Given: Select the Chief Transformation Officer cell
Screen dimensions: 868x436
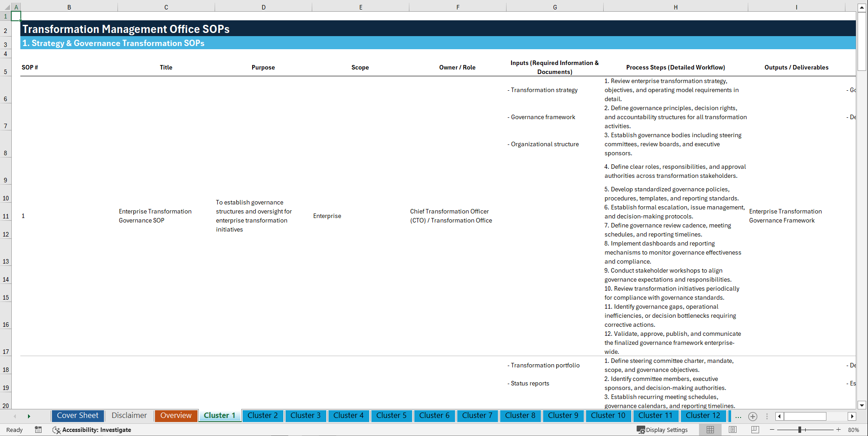Looking at the screenshot, I should (x=458, y=216).
